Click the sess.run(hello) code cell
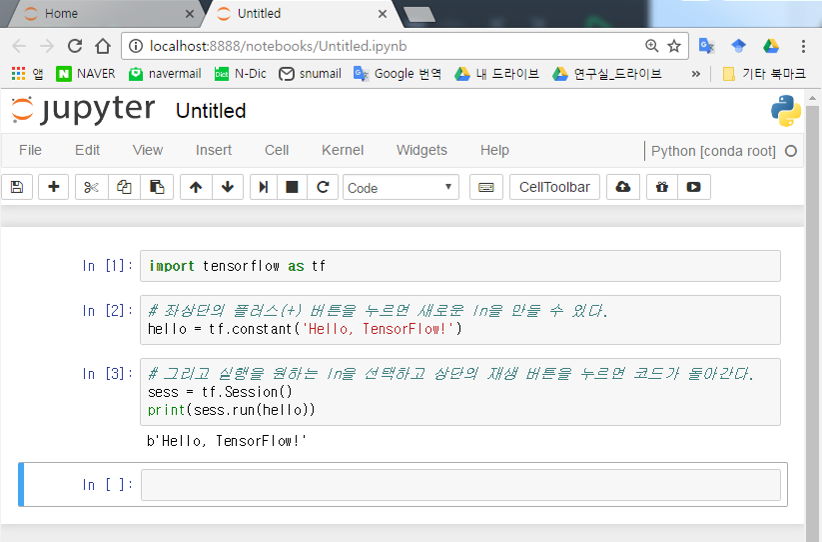 pyautogui.click(x=460, y=392)
